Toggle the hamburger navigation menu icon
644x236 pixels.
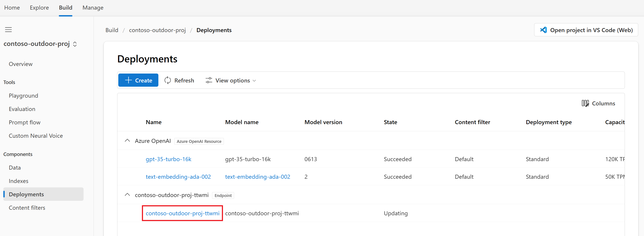click(x=8, y=30)
